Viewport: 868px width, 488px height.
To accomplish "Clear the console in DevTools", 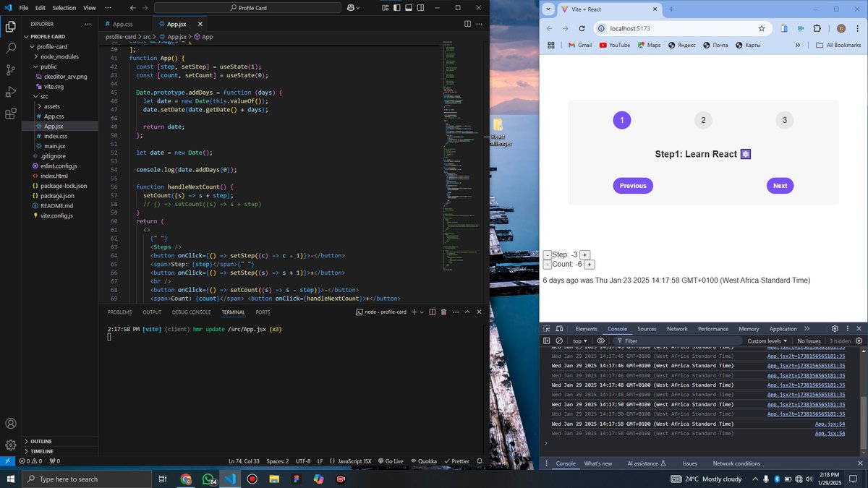I will pyautogui.click(x=559, y=341).
